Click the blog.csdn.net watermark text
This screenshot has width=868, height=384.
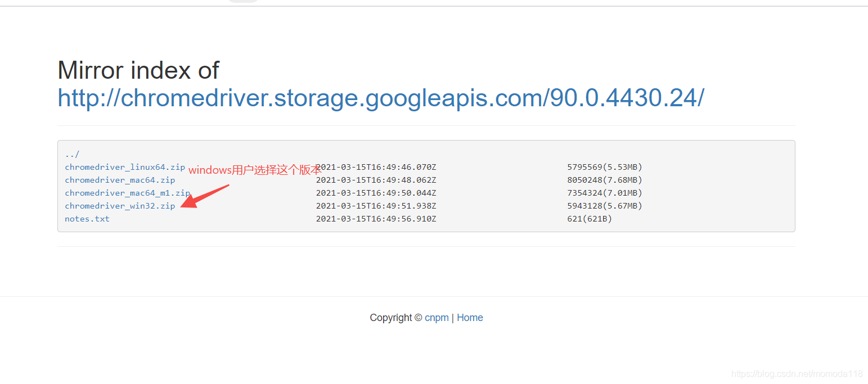[x=797, y=374]
